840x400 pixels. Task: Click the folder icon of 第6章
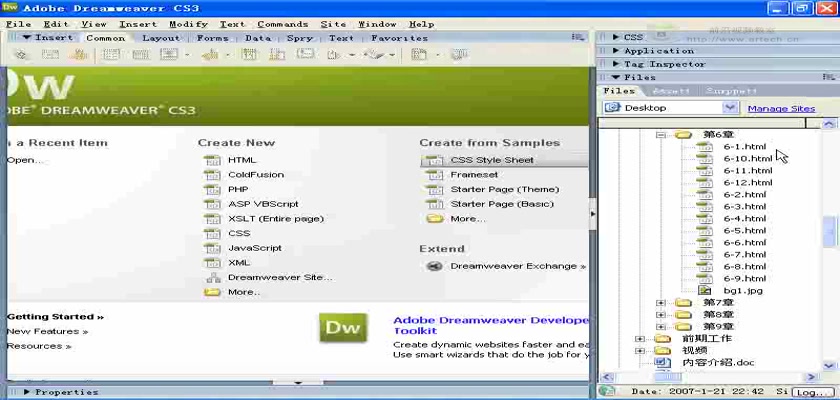(683, 134)
